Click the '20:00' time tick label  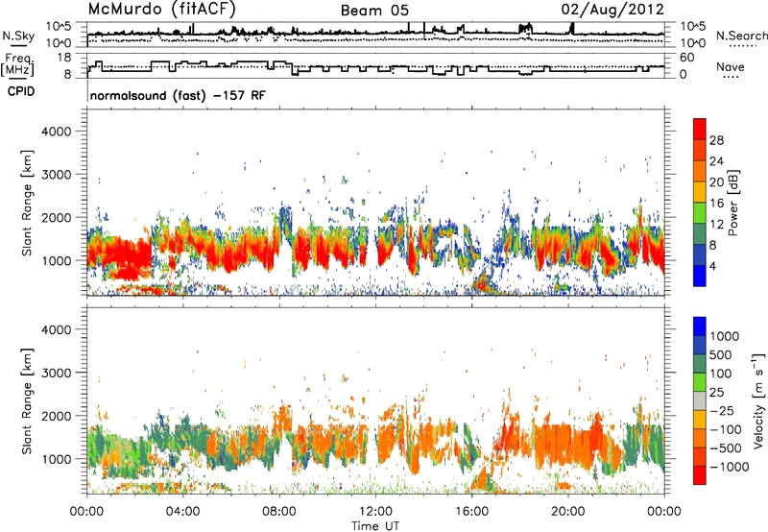coord(568,512)
